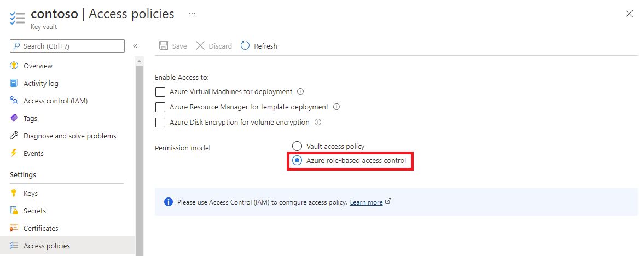Click the Refresh icon in the toolbar
The image size is (644, 256).
pos(245,46)
